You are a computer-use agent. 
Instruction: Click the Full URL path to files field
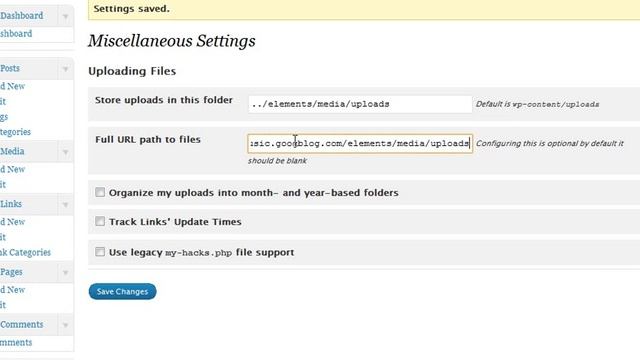pyautogui.click(x=360, y=144)
